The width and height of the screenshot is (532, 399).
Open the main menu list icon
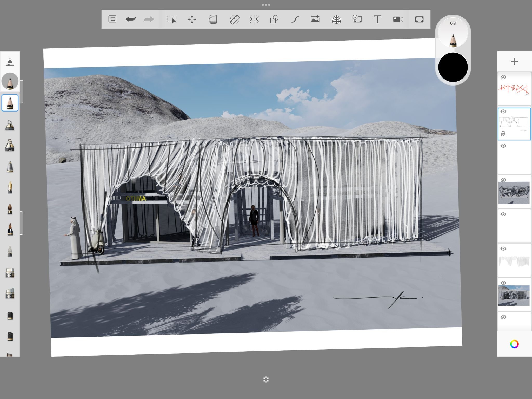(112, 19)
